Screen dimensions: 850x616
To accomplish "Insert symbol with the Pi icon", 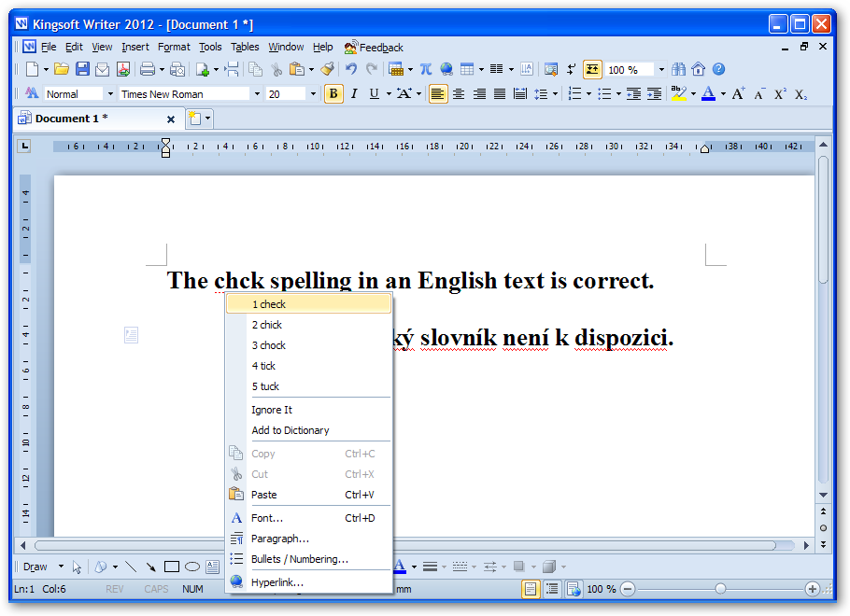I will pos(426,69).
